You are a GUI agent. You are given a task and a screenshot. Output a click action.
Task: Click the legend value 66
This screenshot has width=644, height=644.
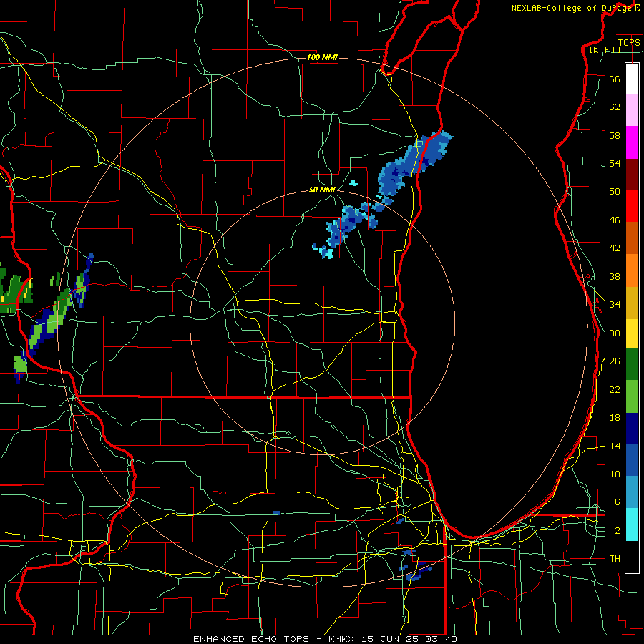point(615,79)
